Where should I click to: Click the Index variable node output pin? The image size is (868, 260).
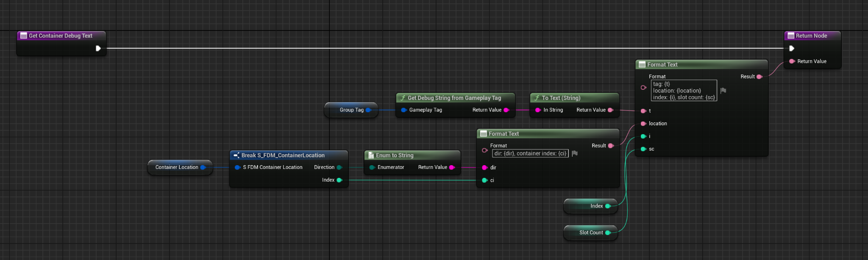coord(608,206)
